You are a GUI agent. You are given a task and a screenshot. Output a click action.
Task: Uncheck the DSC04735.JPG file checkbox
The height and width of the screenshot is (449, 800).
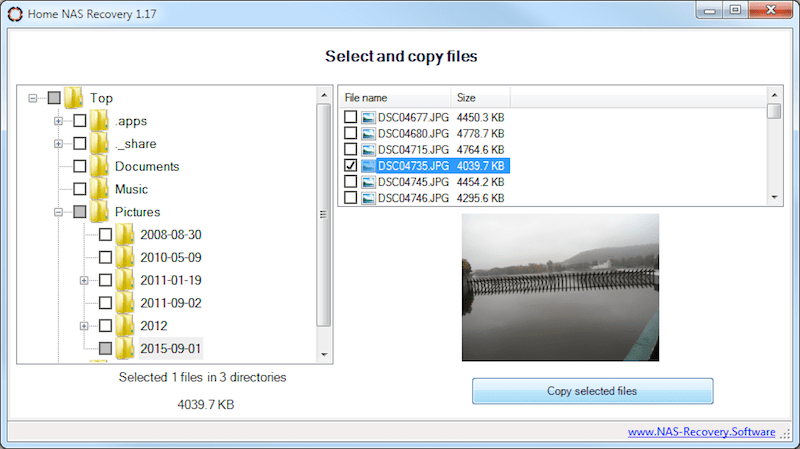click(x=350, y=166)
